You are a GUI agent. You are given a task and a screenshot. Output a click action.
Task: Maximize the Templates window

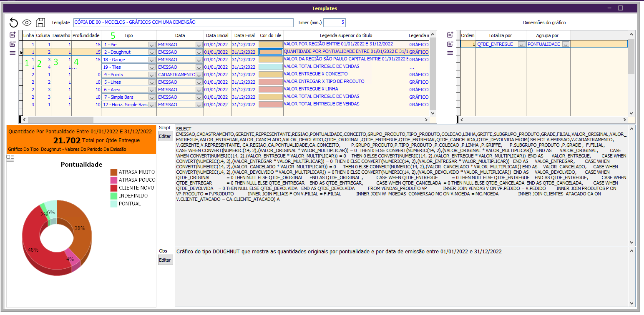point(620,8)
